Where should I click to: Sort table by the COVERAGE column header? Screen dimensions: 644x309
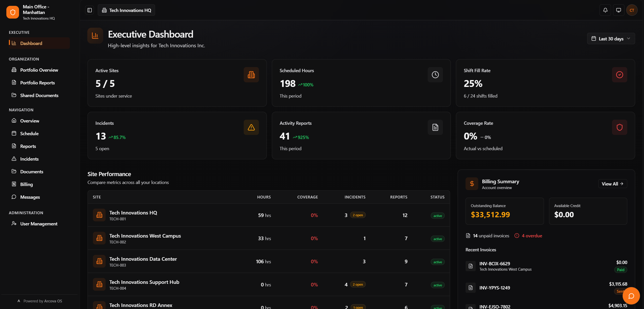click(308, 197)
